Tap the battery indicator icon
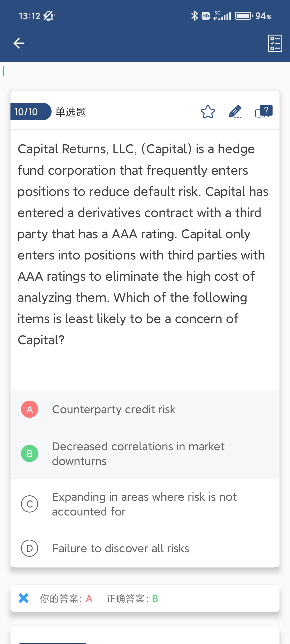 [x=244, y=16]
